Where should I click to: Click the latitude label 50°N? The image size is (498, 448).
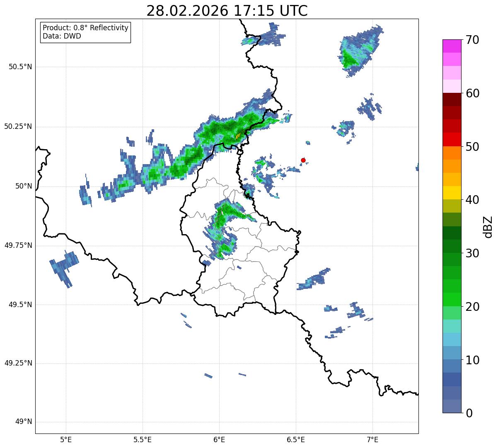(24, 186)
